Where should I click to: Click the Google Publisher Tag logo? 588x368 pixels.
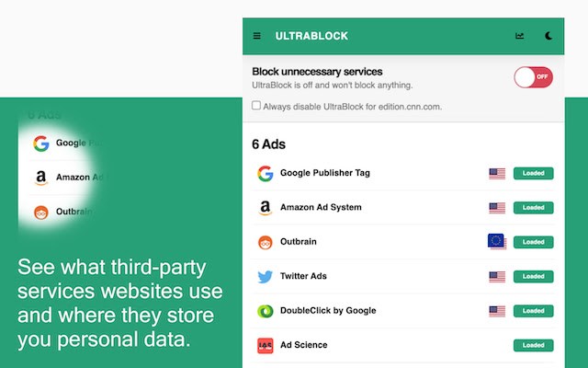click(266, 173)
